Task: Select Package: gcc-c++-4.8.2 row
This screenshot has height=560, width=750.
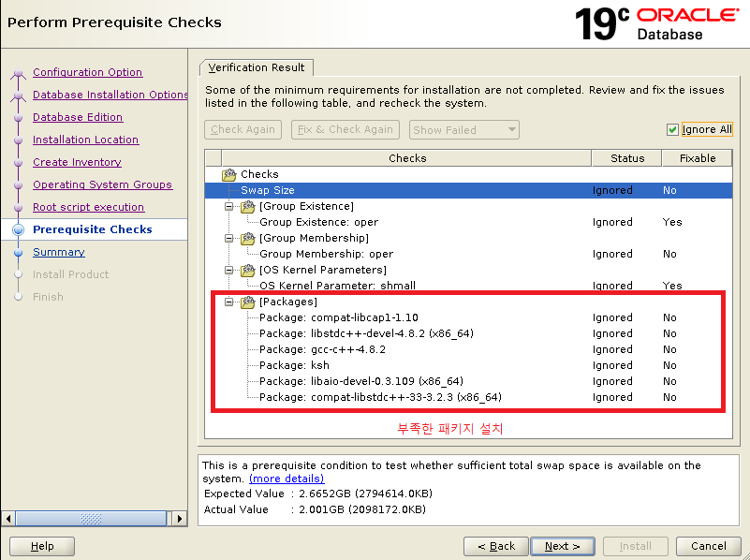Action: (469, 349)
